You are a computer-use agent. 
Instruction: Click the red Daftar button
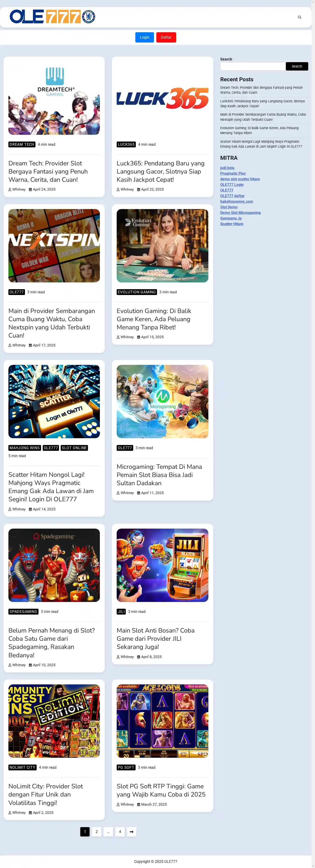[166, 37]
